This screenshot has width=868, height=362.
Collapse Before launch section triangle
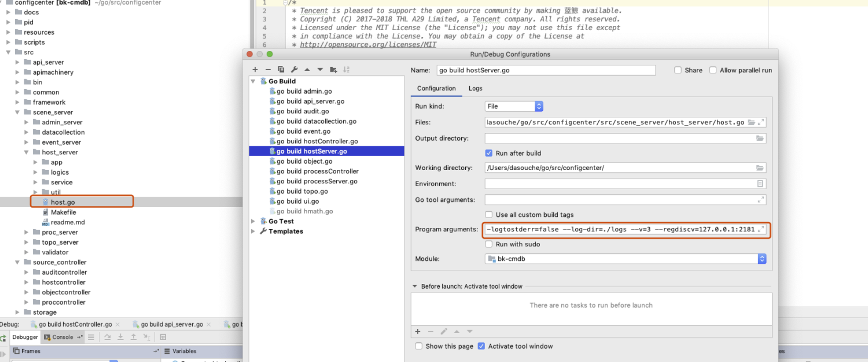click(x=414, y=286)
